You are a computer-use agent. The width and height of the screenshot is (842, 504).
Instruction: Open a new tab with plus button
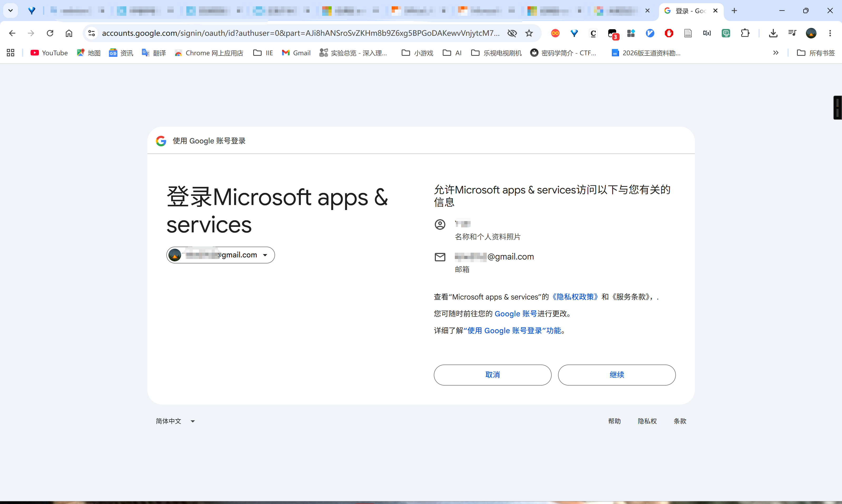click(x=734, y=11)
